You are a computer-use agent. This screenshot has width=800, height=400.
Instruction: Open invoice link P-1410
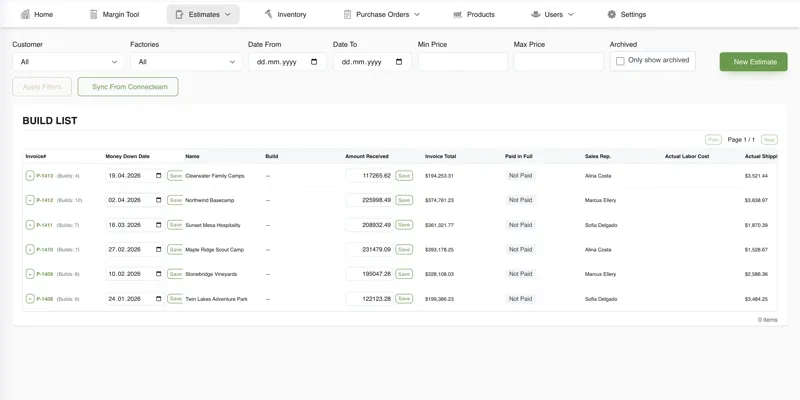coord(45,249)
